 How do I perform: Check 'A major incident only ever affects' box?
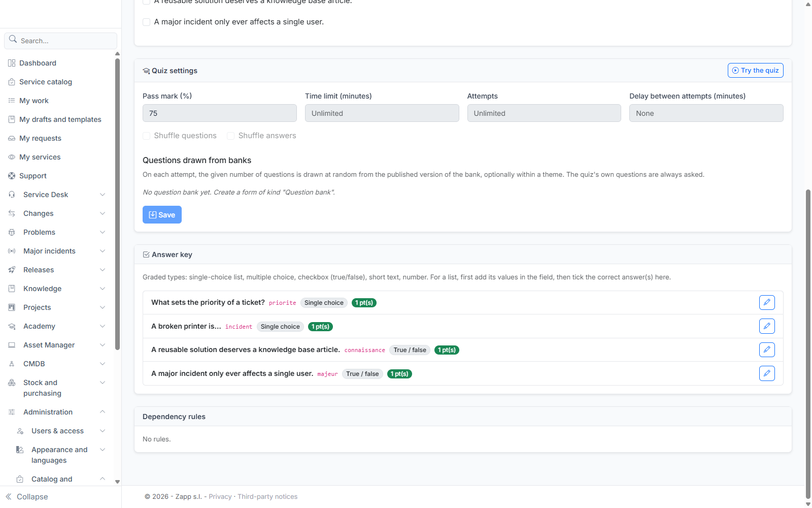(147, 22)
